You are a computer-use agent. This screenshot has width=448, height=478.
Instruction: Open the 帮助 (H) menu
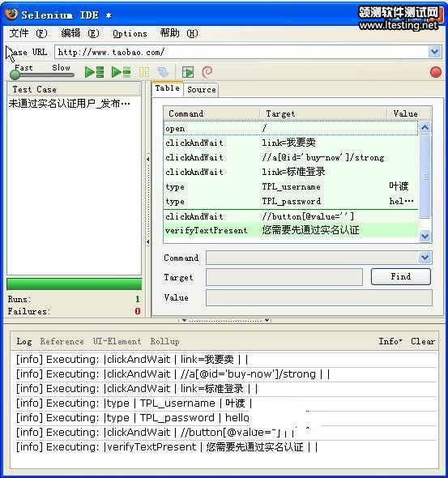tap(179, 33)
